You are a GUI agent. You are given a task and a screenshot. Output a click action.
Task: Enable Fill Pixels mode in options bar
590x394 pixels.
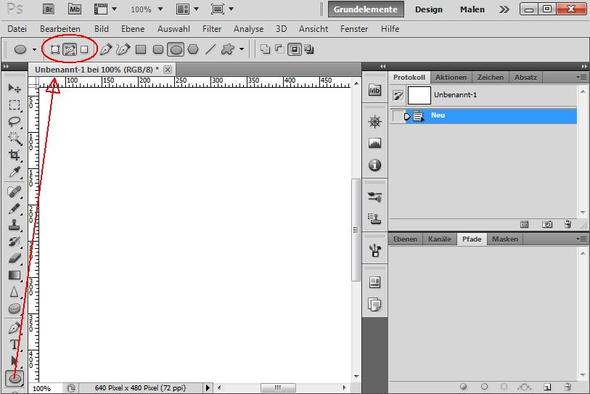point(84,49)
